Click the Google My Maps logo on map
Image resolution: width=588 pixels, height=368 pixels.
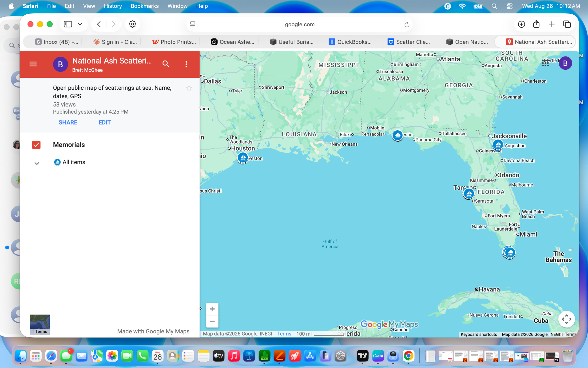pyautogui.click(x=389, y=324)
